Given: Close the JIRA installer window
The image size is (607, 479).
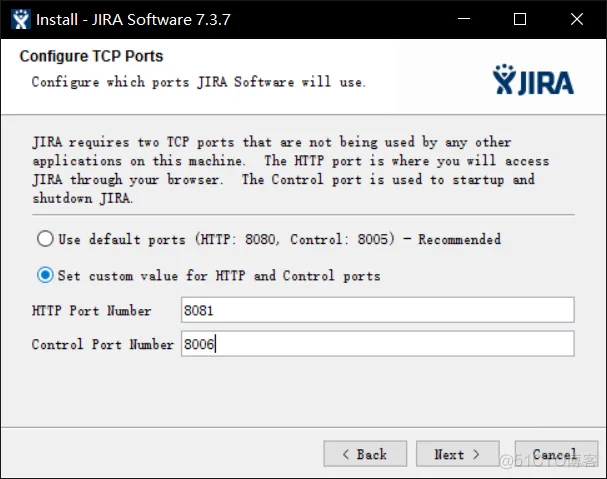Looking at the screenshot, I should click(x=577, y=19).
